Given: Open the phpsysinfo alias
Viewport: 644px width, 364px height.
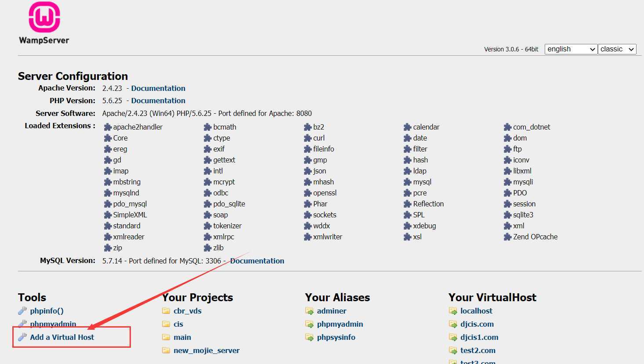Looking at the screenshot, I should pyautogui.click(x=336, y=337).
